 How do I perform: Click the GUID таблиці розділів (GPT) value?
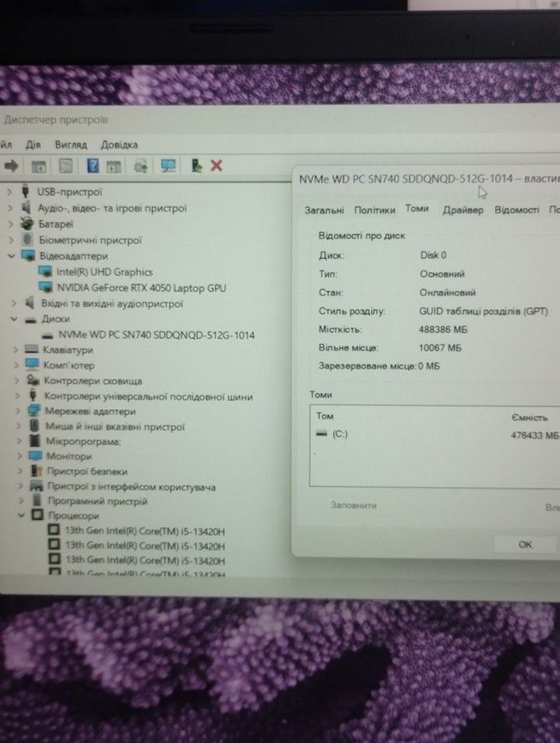click(483, 311)
